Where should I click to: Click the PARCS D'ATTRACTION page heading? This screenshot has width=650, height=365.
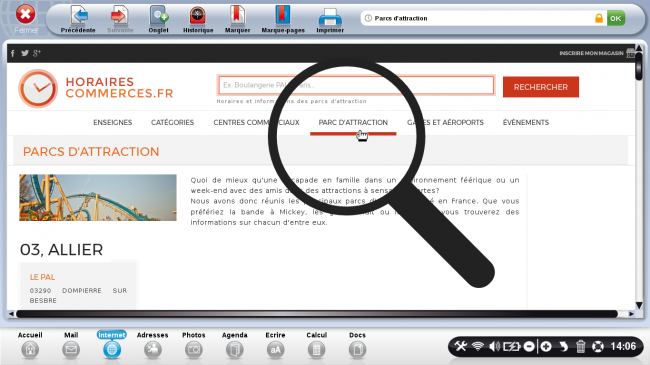coord(91,152)
